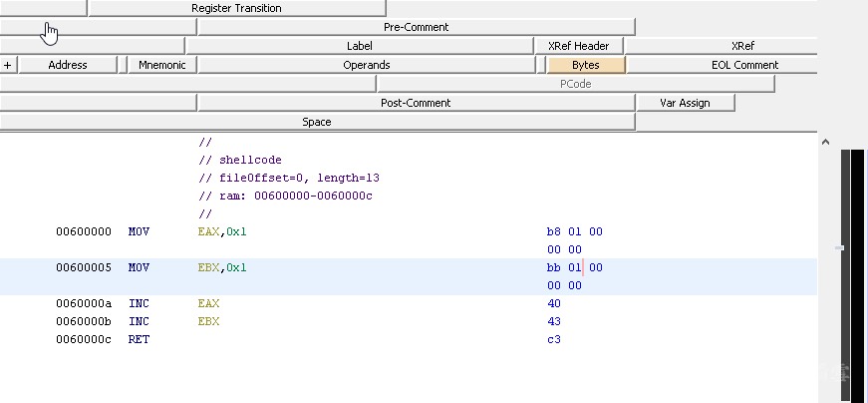868x403 pixels.
Task: Click the Post-Comment field header
Action: click(x=416, y=103)
